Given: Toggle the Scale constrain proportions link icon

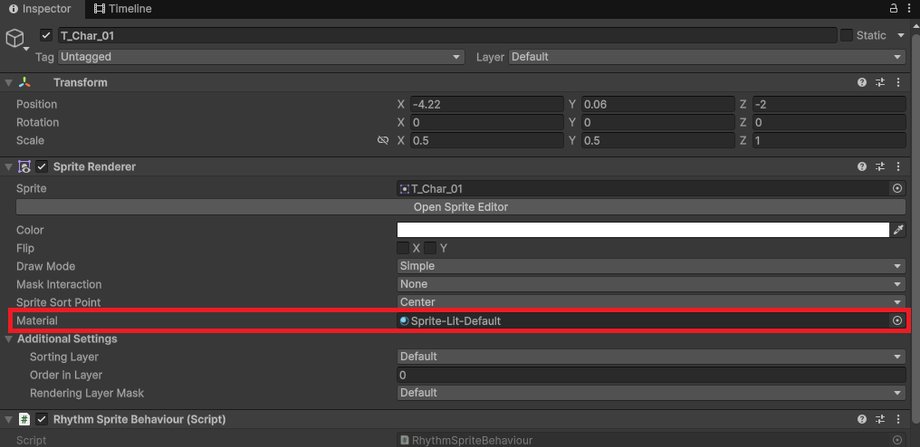Looking at the screenshot, I should click(x=383, y=140).
